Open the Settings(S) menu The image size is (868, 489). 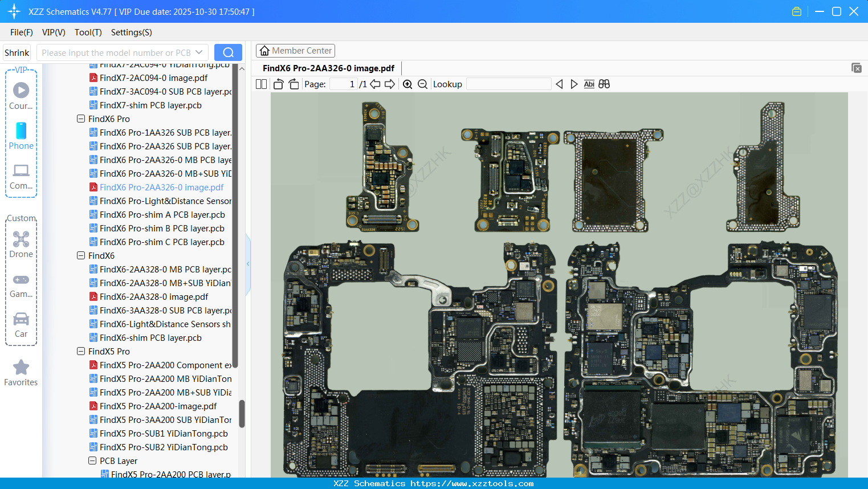click(131, 32)
